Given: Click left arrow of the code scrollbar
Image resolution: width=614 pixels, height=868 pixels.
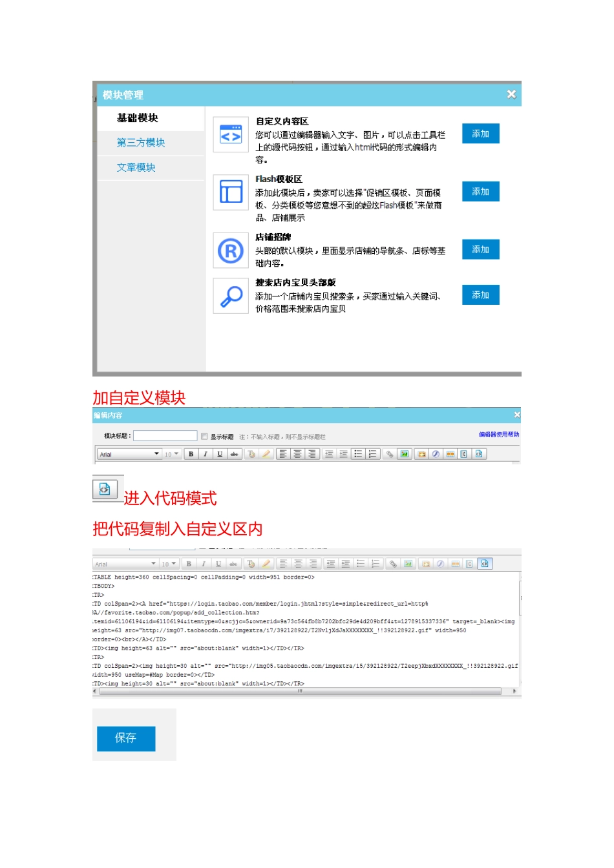Looking at the screenshot, I should click(95, 691).
